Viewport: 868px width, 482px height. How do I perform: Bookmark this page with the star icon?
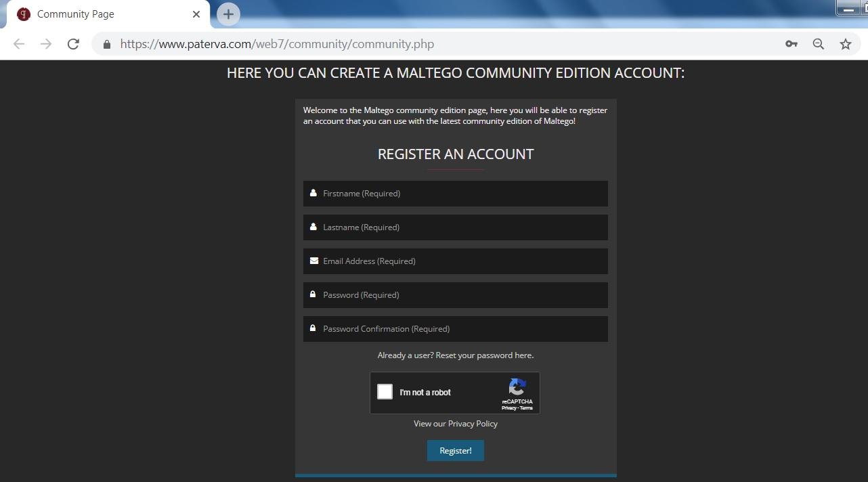pos(846,44)
